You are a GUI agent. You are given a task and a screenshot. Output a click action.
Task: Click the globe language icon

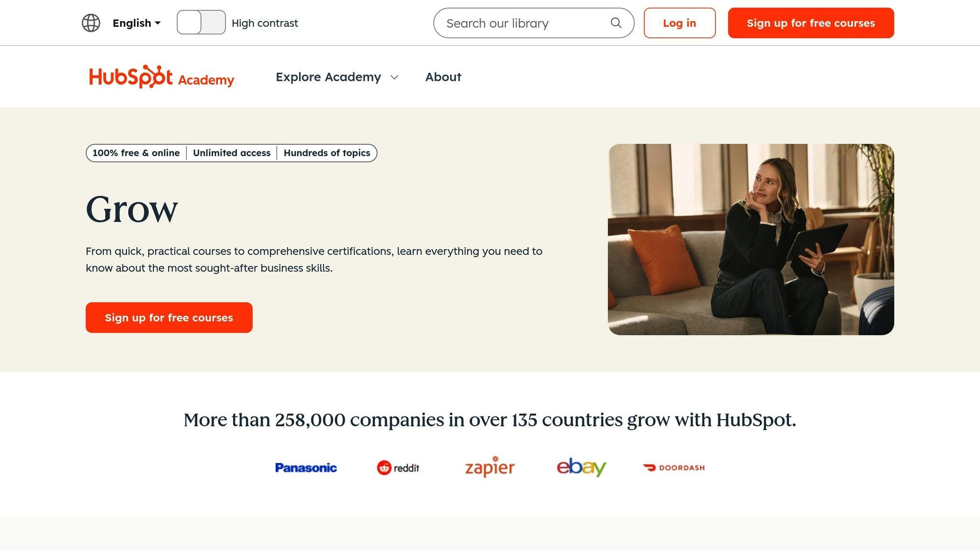point(91,22)
